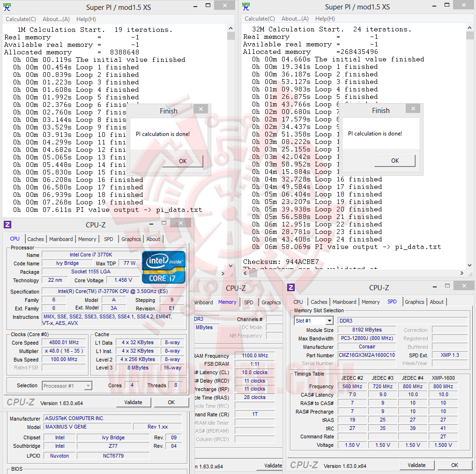Expand the Slot #1 memory slot dropdown
The image size is (476, 474).
(x=329, y=321)
